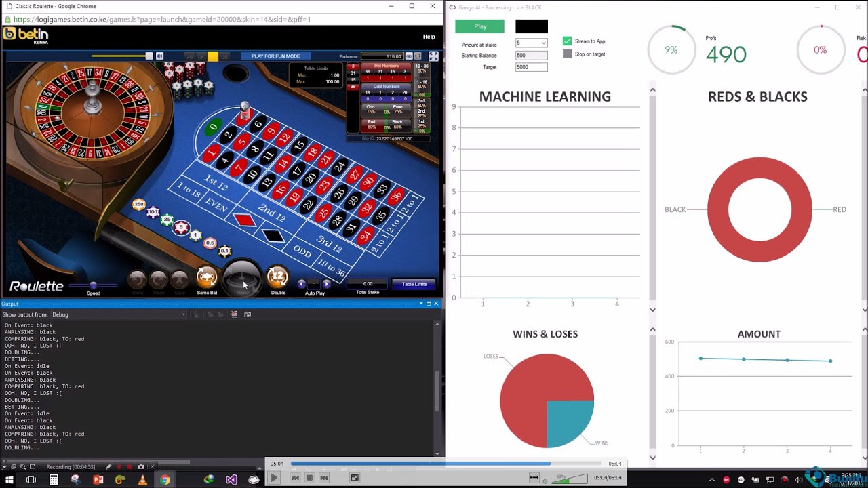Adjust the roulette Speed slider
This screenshot has height=488, width=868.
click(x=94, y=285)
